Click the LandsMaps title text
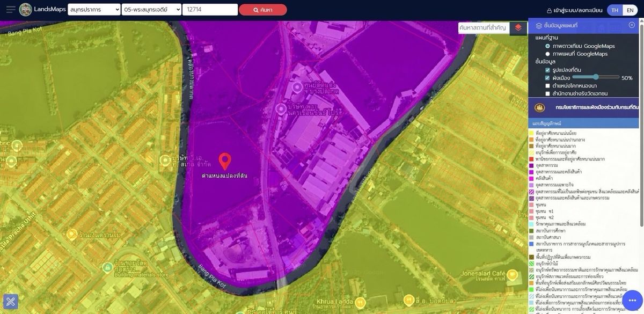644x314 pixels. [50, 10]
